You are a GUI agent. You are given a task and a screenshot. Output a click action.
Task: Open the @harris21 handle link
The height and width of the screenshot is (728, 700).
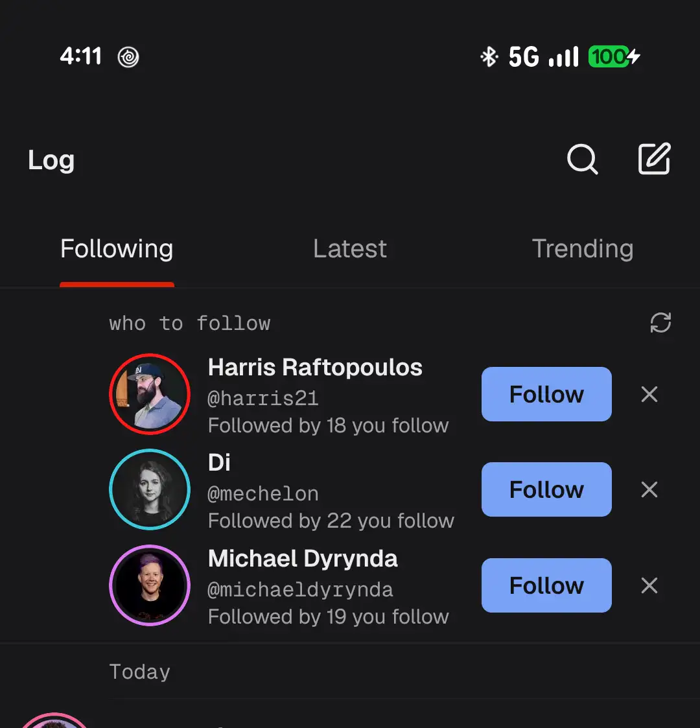262,398
